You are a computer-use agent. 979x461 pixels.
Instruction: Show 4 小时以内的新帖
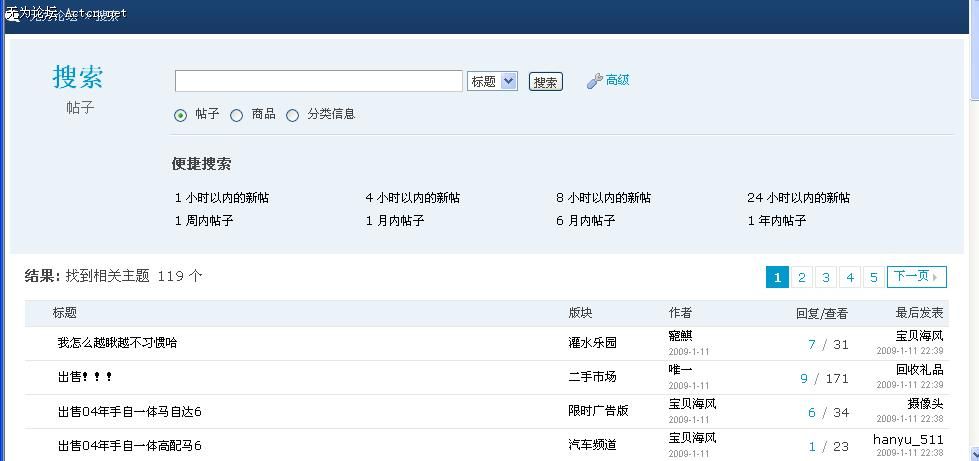tap(413, 198)
